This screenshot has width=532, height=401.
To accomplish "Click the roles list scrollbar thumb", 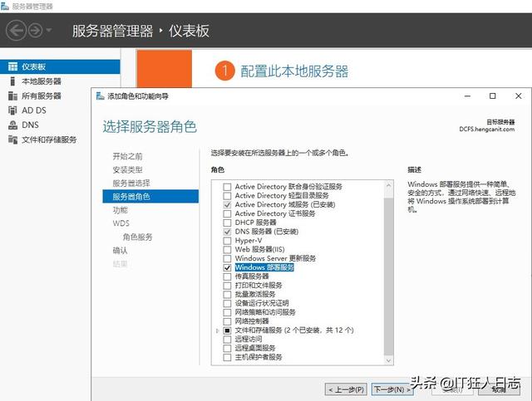I will point(389,276).
